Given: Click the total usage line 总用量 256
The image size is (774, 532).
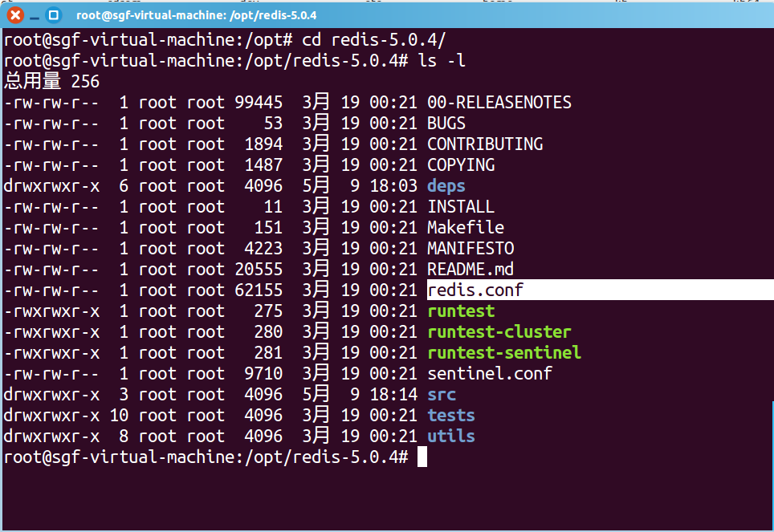Looking at the screenshot, I should (52, 81).
